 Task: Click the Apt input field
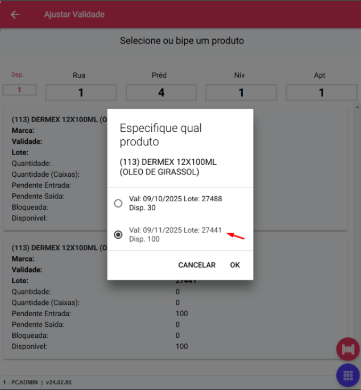321,92
